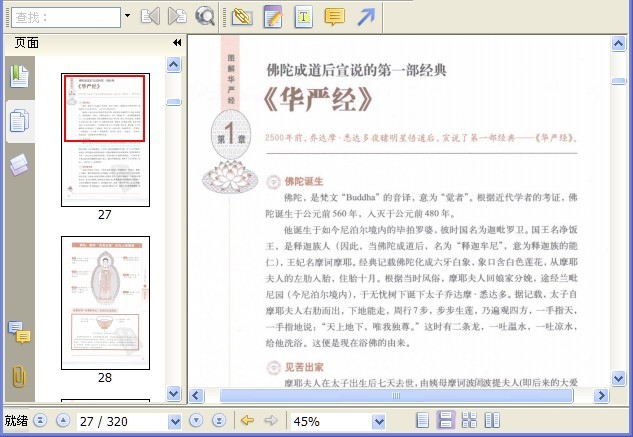
Task: Go back to previous view
Action: tap(247, 421)
